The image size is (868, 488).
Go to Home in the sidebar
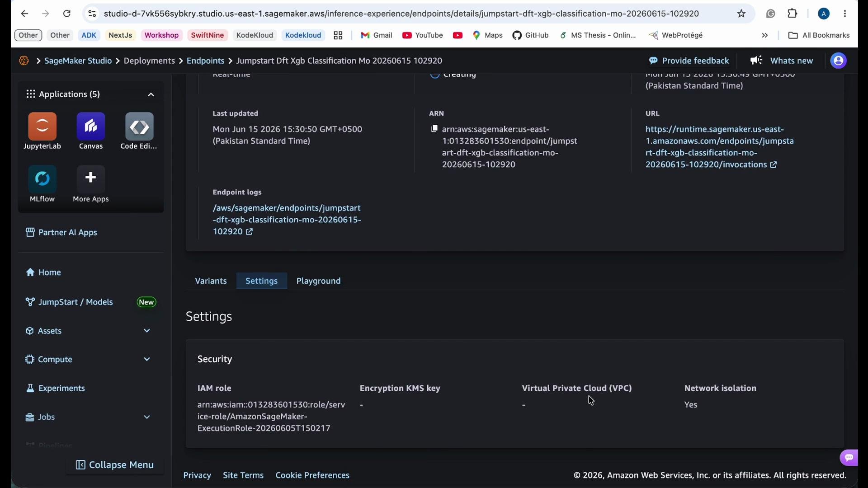44,272
